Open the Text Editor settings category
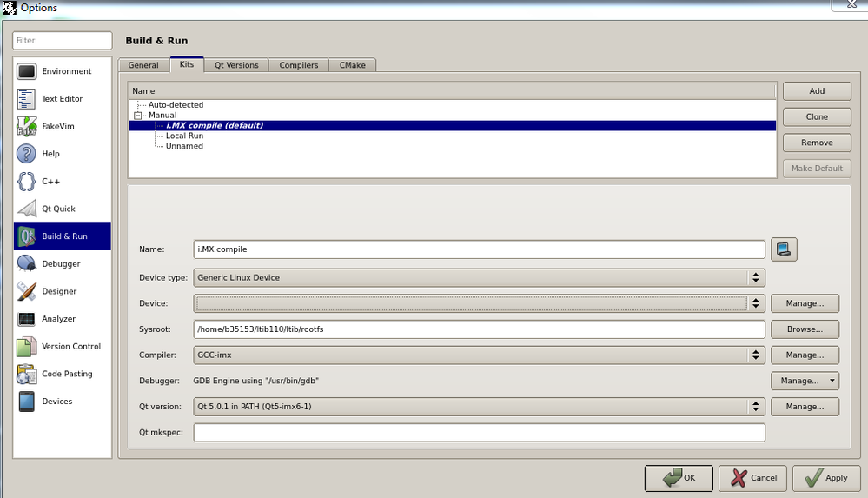The height and width of the screenshot is (498, 868). [62, 98]
